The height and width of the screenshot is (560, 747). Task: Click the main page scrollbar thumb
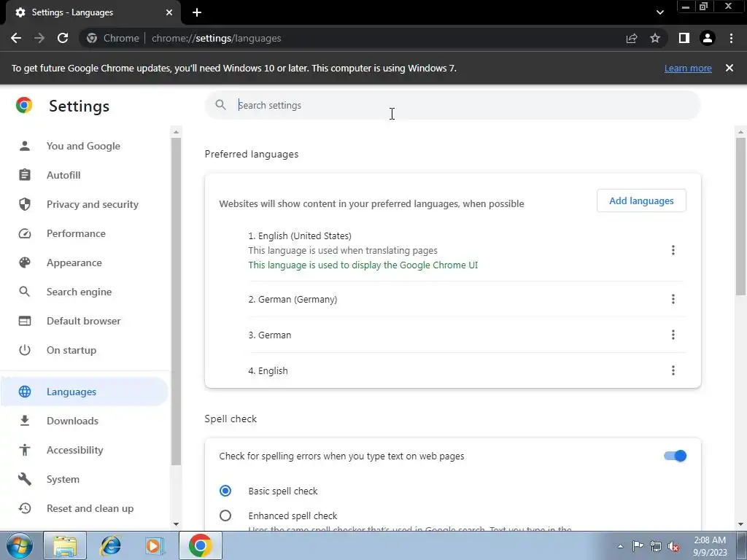click(740, 217)
